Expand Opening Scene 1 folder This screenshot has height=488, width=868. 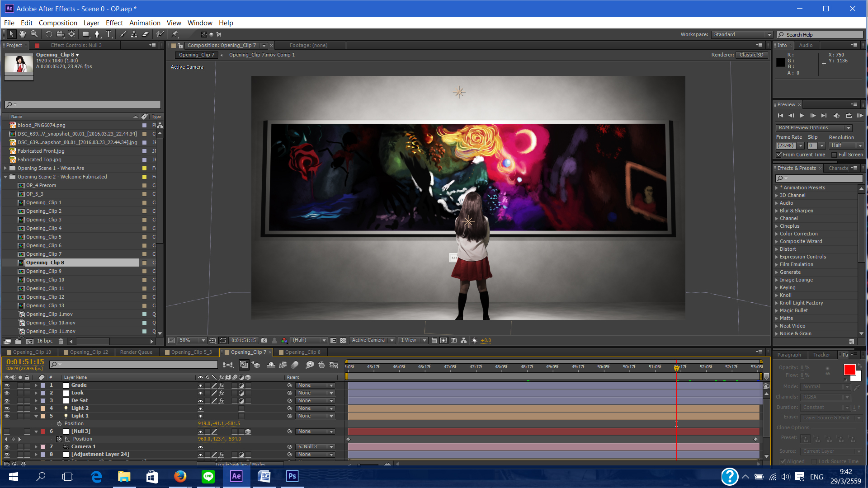click(5, 168)
